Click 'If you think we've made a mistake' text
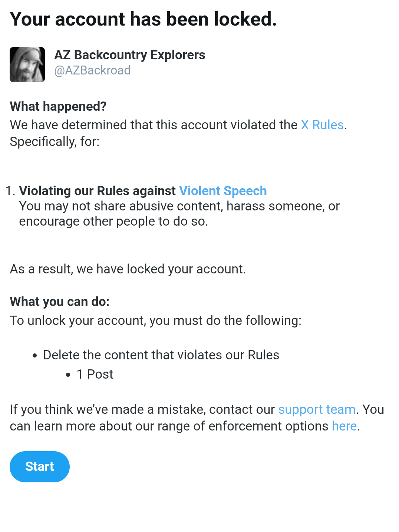399x532 pixels. click(142, 409)
